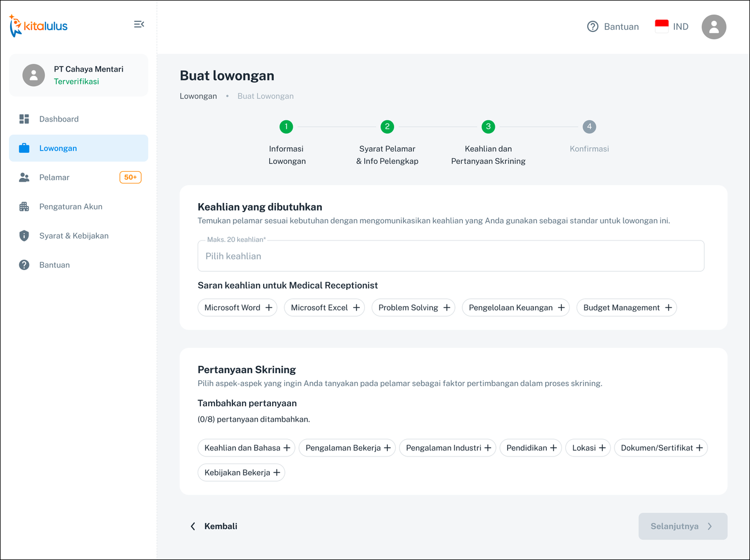Add the Pengelolaan Keuangan skill label

pyautogui.click(x=510, y=308)
